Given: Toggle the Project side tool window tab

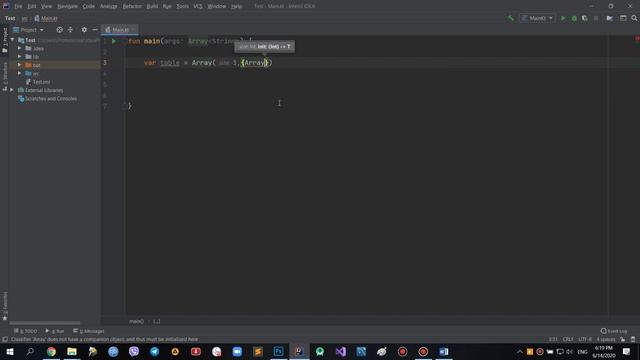Looking at the screenshot, I should tap(5, 40).
